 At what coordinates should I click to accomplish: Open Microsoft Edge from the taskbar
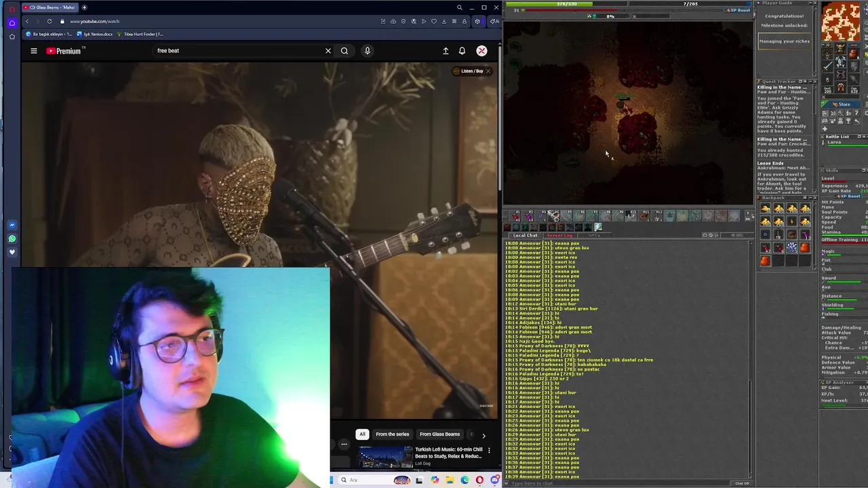465,480
